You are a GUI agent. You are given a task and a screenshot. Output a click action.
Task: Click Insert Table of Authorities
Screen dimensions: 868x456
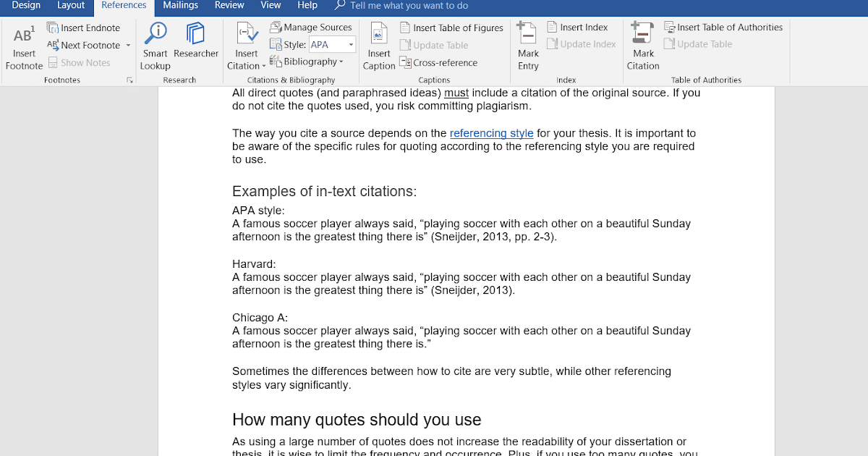[x=723, y=28]
